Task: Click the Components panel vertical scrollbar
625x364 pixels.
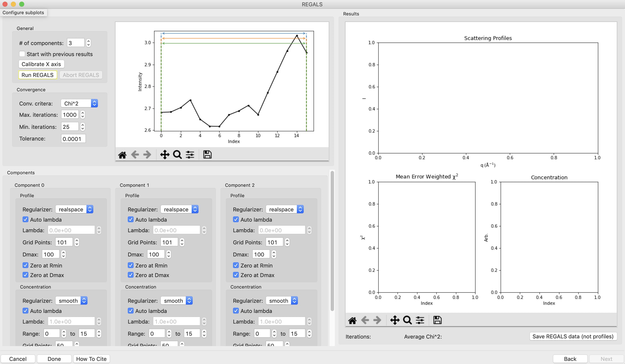Action: point(332,241)
